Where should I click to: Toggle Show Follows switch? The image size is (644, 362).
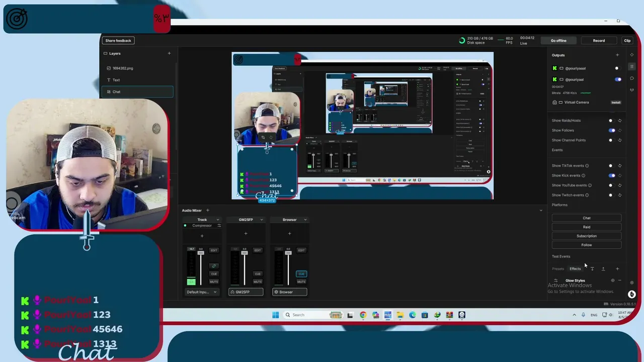click(611, 130)
